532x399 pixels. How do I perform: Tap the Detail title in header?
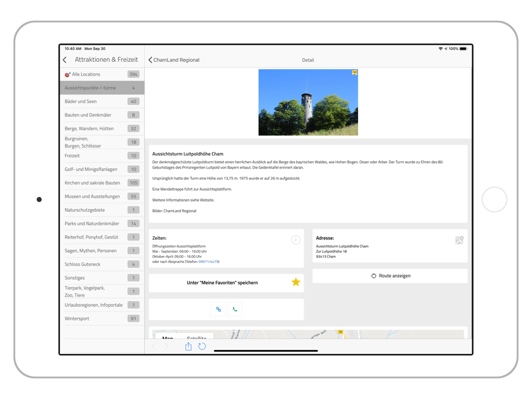308,60
